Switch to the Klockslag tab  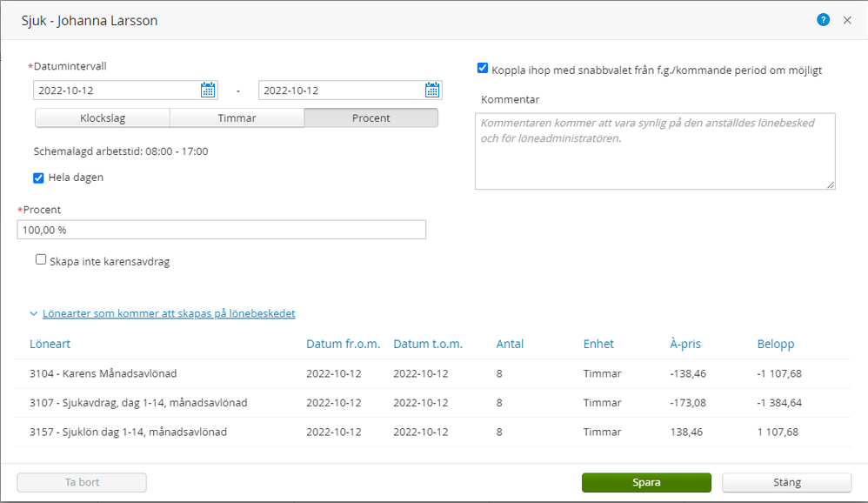(x=103, y=118)
